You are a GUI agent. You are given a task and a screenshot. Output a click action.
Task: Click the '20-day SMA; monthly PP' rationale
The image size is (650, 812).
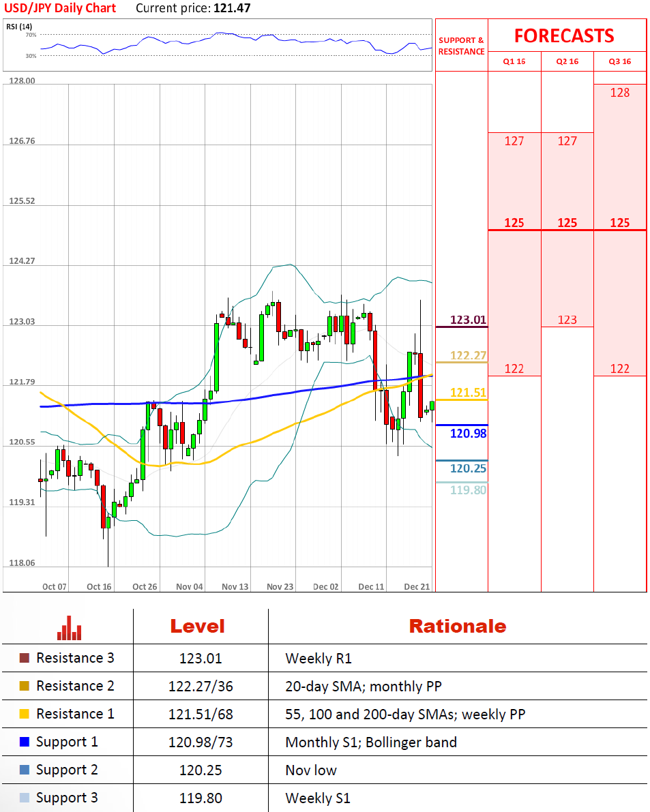364,687
